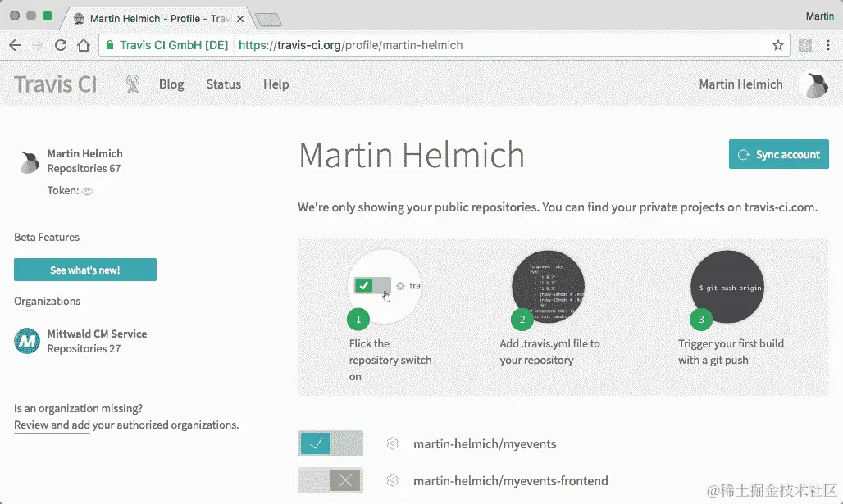Click the Sync account button
Screen dimensions: 843x504
pyautogui.click(x=778, y=154)
